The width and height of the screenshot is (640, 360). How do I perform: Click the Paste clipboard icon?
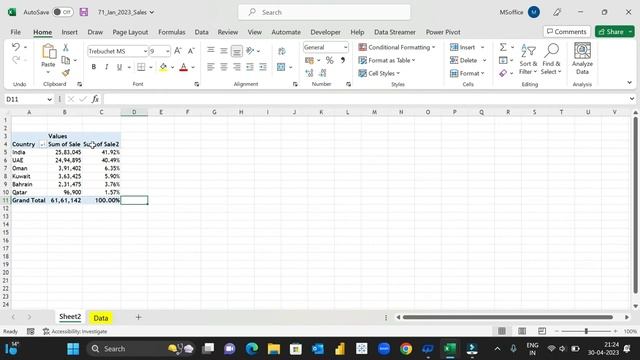click(x=49, y=52)
